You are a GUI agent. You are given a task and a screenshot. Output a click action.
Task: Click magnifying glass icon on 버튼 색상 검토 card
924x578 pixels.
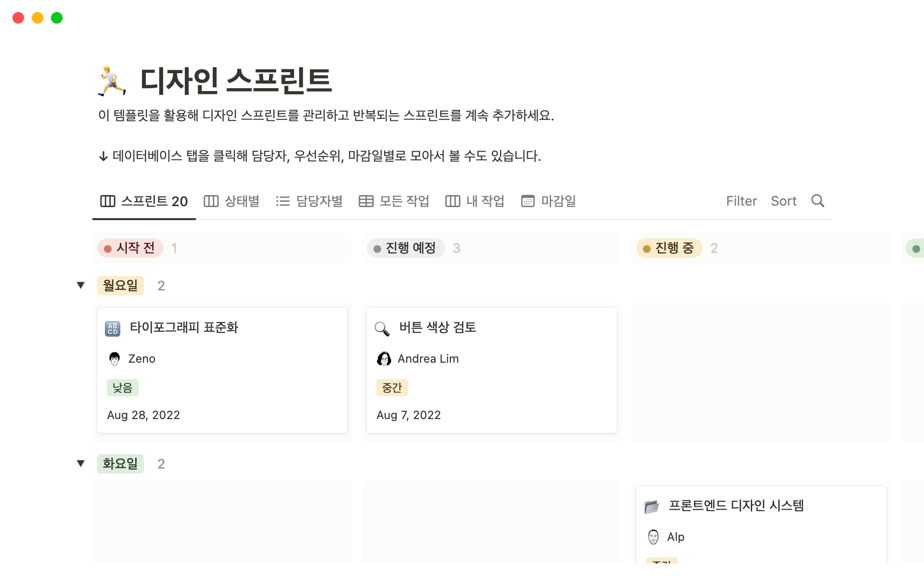(x=382, y=328)
